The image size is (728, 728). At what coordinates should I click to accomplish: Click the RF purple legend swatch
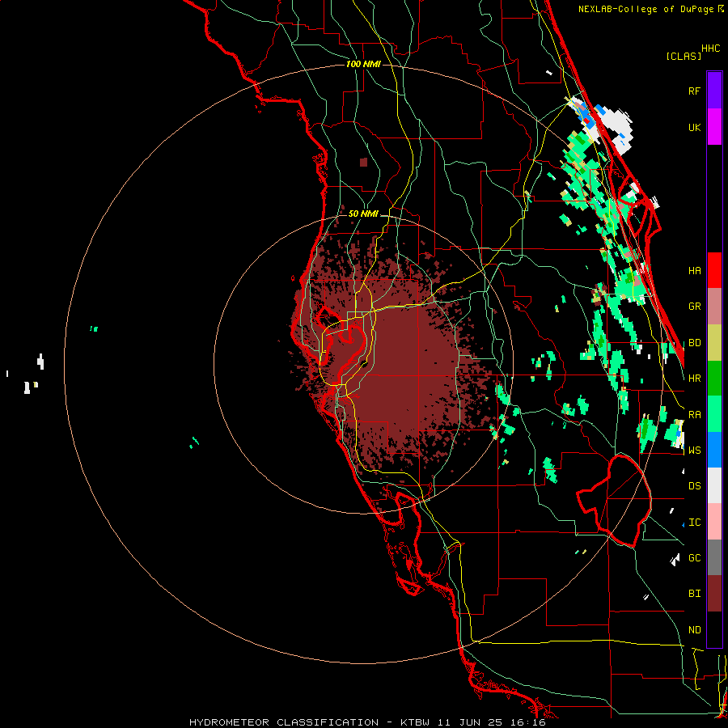click(x=714, y=91)
